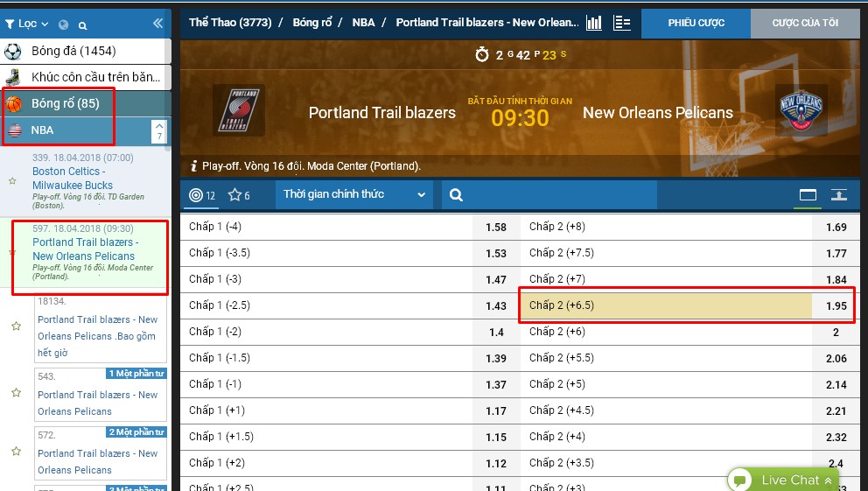Bet Chấp 1 (-3) at 1.47
The image size is (868, 491).
coord(350,279)
